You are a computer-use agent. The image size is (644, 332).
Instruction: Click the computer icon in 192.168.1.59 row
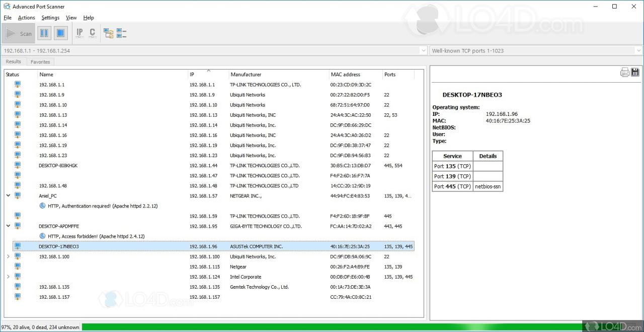[18, 216]
